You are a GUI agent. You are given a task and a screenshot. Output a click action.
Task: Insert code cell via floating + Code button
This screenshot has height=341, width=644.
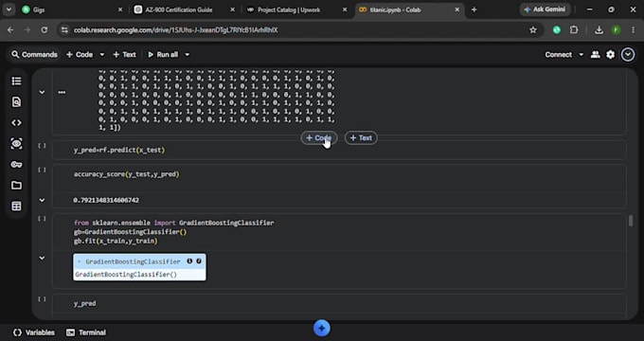[319, 138]
